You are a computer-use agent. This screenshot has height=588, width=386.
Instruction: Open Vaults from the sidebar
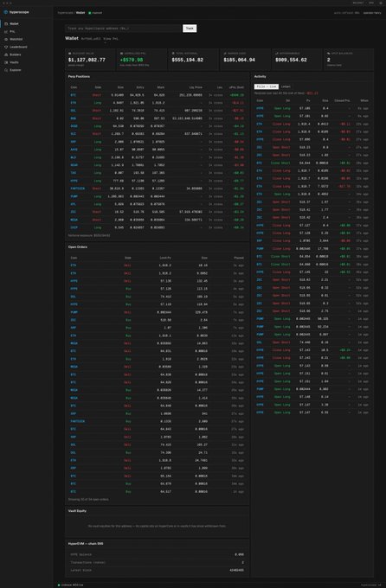(x=26, y=62)
